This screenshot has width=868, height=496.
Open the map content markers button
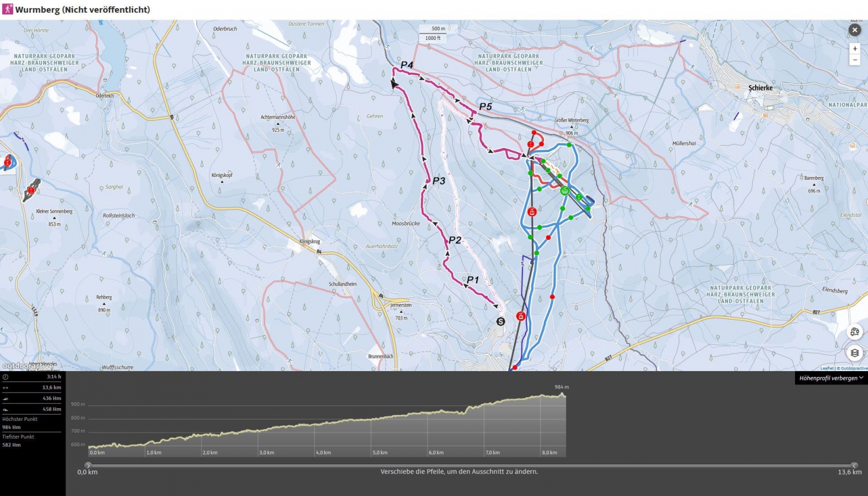point(855,332)
